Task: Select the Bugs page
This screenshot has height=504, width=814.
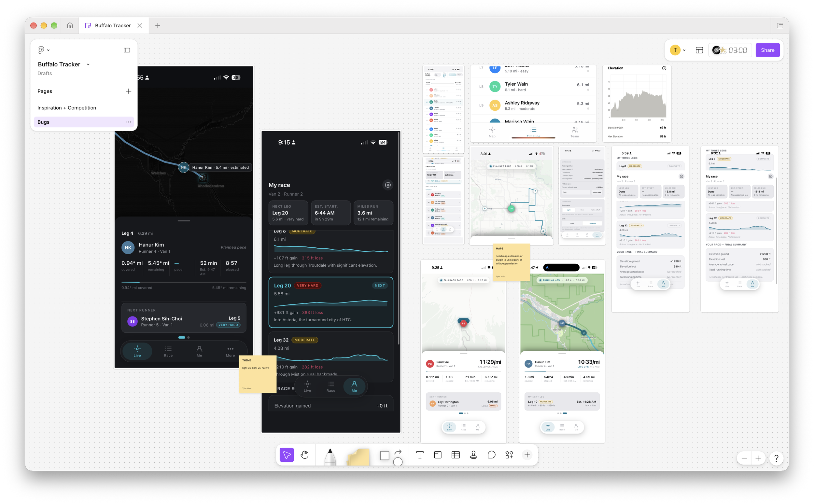Action: pos(84,122)
